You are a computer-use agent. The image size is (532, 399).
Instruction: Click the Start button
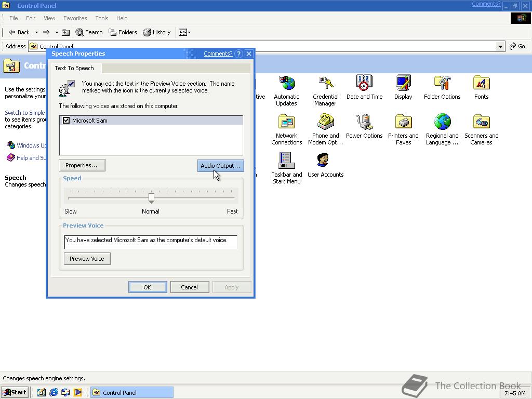tap(15, 392)
